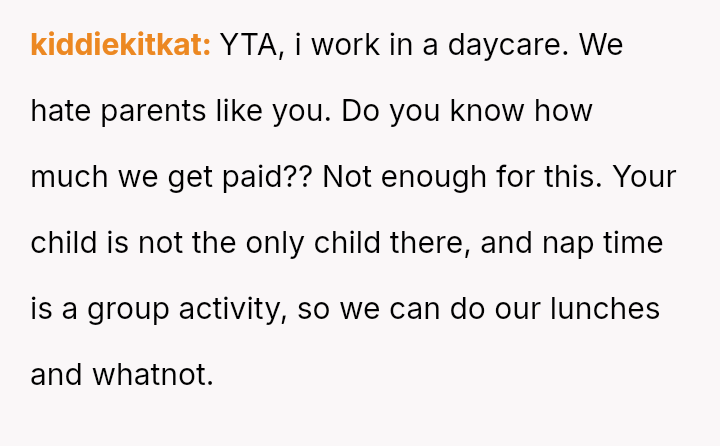Click the word "much" starting third line

(69, 177)
